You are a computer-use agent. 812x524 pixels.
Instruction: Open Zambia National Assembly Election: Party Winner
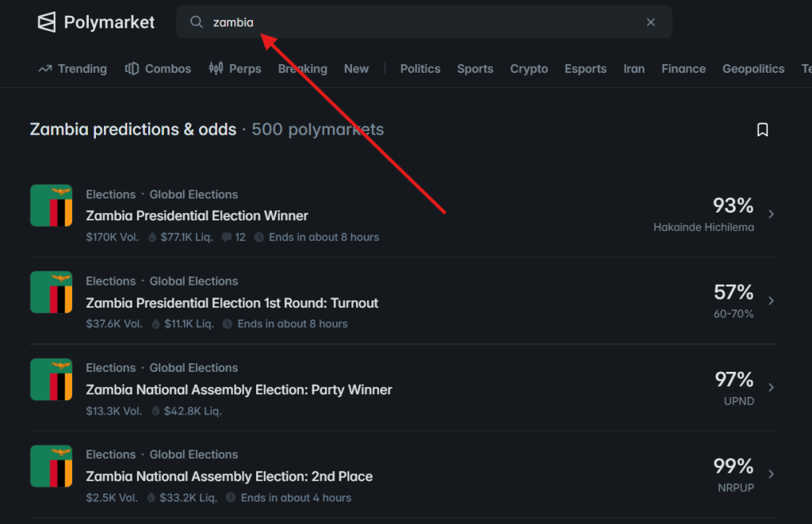click(x=239, y=389)
